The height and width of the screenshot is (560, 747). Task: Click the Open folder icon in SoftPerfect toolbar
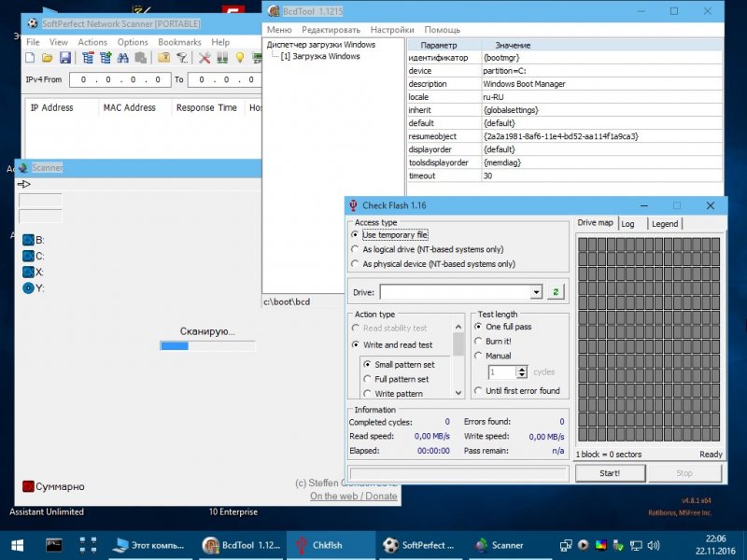48,58
